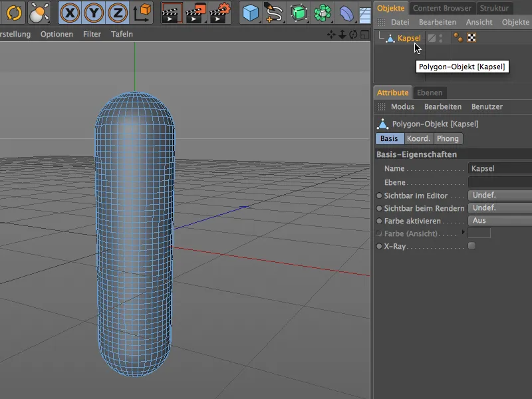
Task: Click Attribute Manager grip handle icon
Action: pos(381,106)
